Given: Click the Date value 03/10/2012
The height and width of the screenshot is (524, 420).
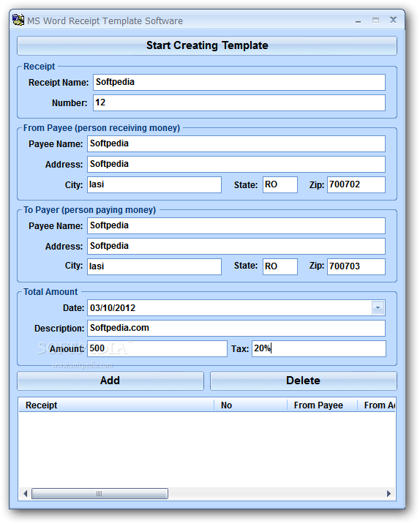Looking at the screenshot, I should pyautogui.click(x=113, y=308).
